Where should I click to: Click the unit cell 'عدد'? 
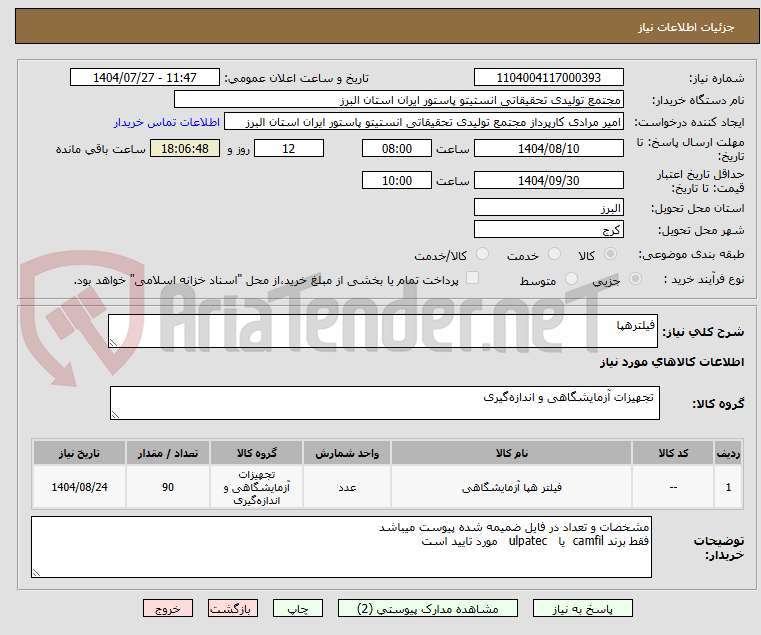point(347,487)
